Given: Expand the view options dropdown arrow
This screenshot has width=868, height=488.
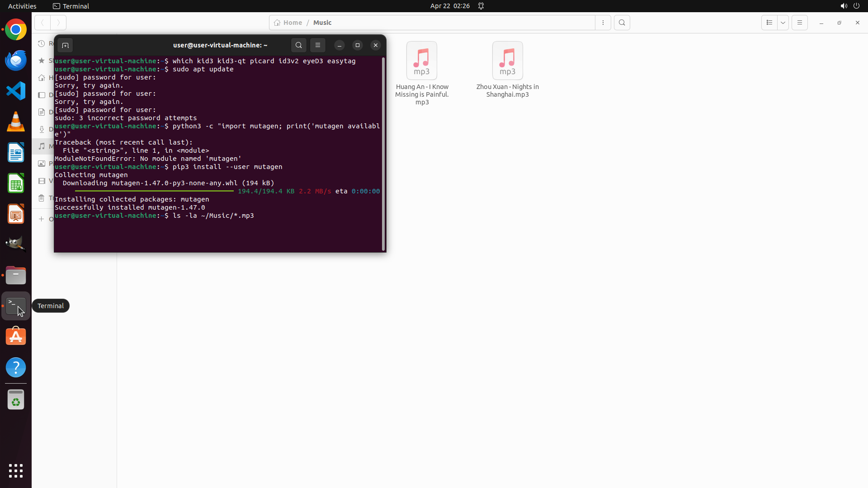Looking at the screenshot, I should (783, 23).
